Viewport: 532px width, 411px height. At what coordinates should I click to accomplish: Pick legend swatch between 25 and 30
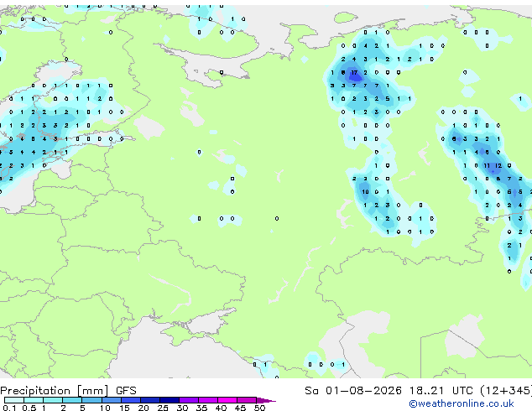point(169,400)
